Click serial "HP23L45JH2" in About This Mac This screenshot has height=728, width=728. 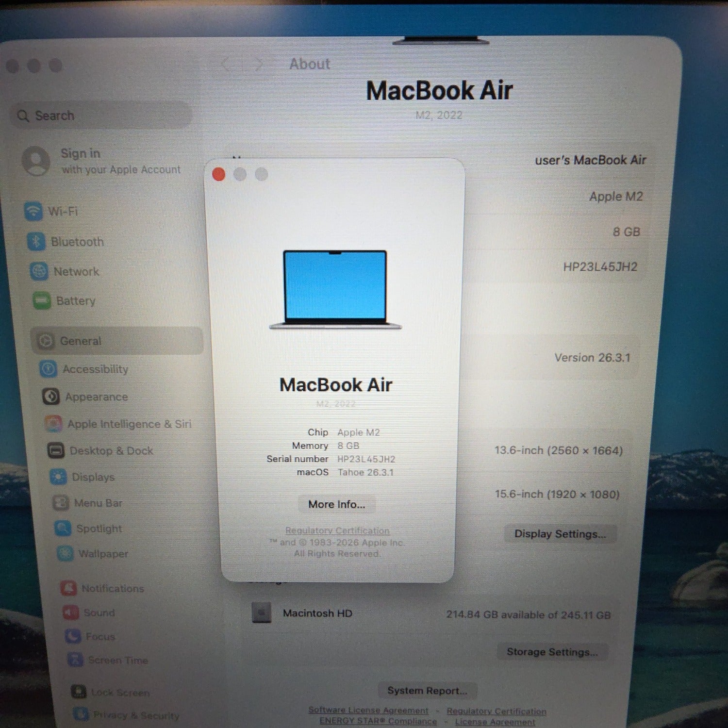coord(366,459)
